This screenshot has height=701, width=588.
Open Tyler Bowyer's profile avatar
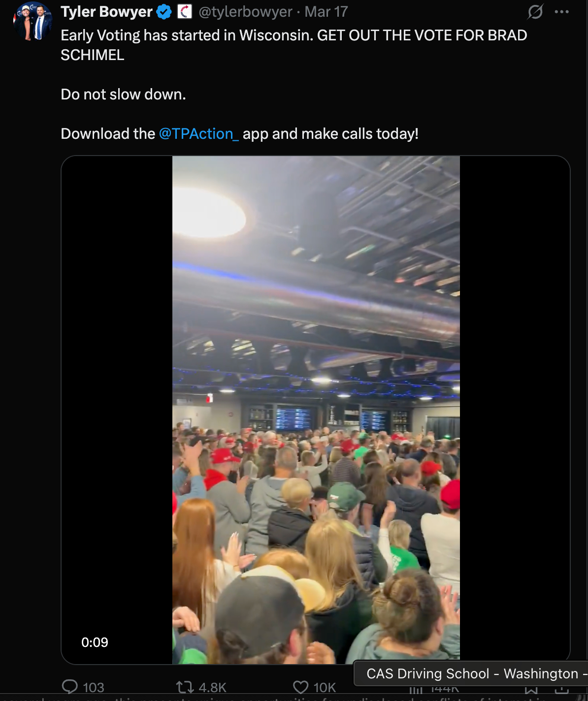(x=33, y=21)
